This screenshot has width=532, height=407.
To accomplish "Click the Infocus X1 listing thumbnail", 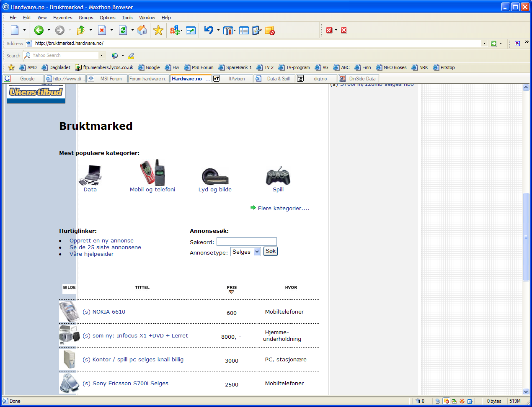I will click(69, 334).
